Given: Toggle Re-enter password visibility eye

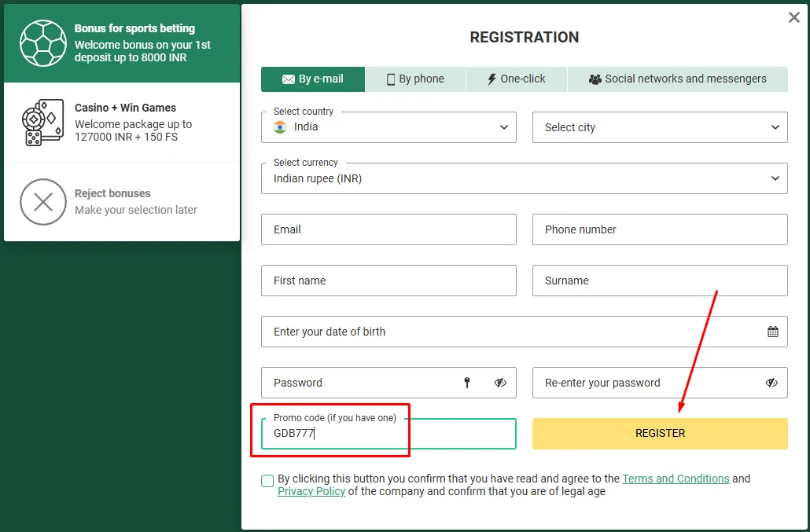Looking at the screenshot, I should (x=771, y=383).
